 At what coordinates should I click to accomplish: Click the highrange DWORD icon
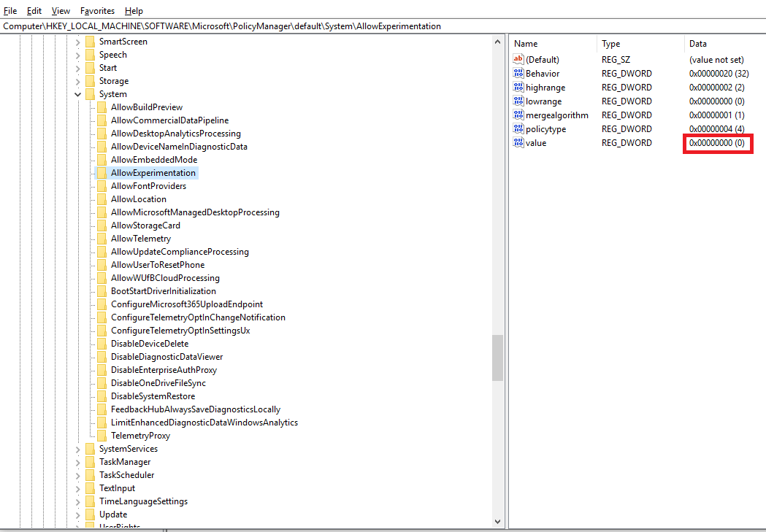pos(518,87)
